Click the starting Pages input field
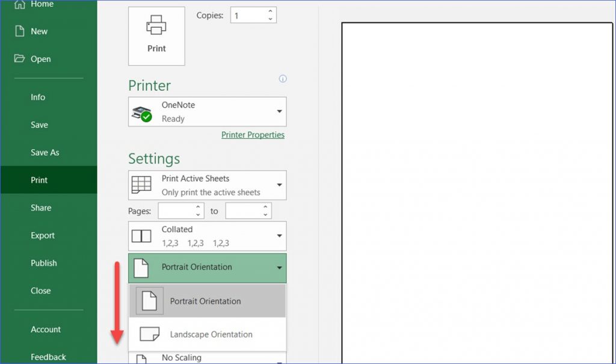Image resolution: width=616 pixels, height=364 pixels. tap(177, 211)
